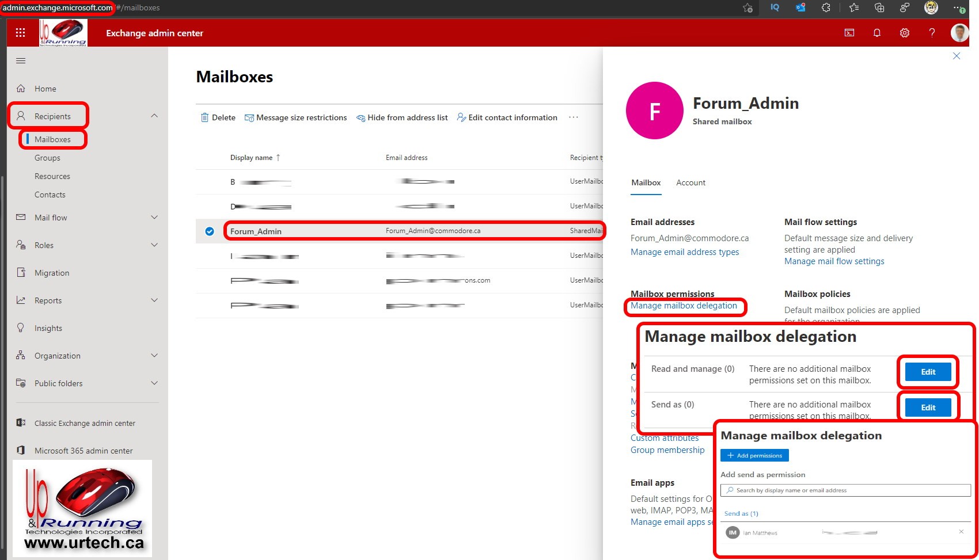Screen dimensions: 979x560
Task: Open the Cloud Shell terminal icon
Action: [x=849, y=33]
